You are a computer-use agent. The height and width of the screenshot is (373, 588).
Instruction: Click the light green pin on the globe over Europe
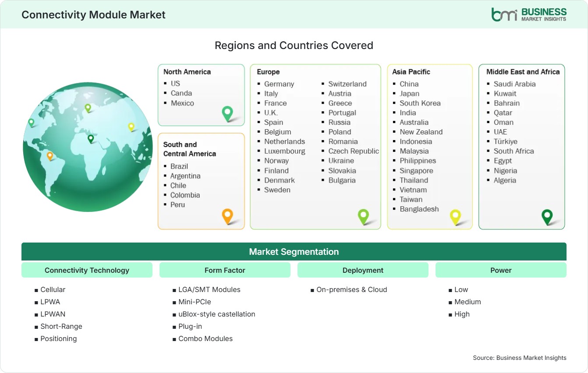(88, 108)
